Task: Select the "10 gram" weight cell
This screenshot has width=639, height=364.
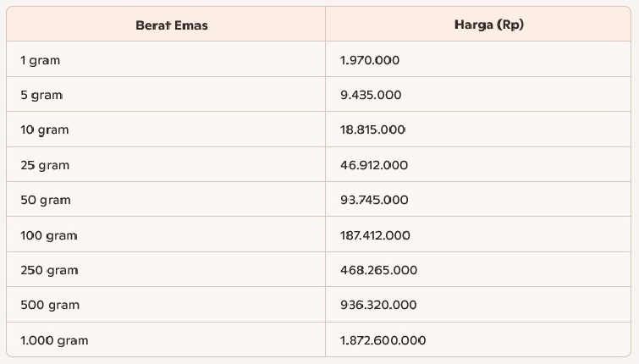Action: pos(45,130)
